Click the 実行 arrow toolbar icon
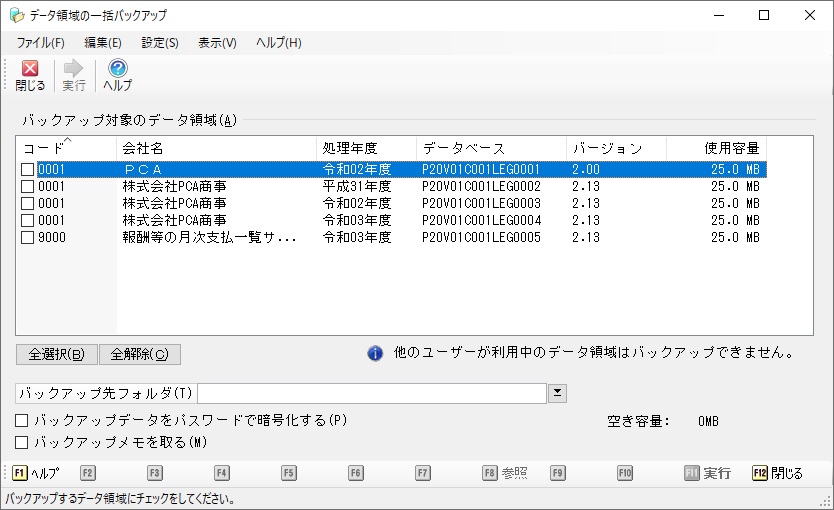Screen dimensions: 834x510 74,69
